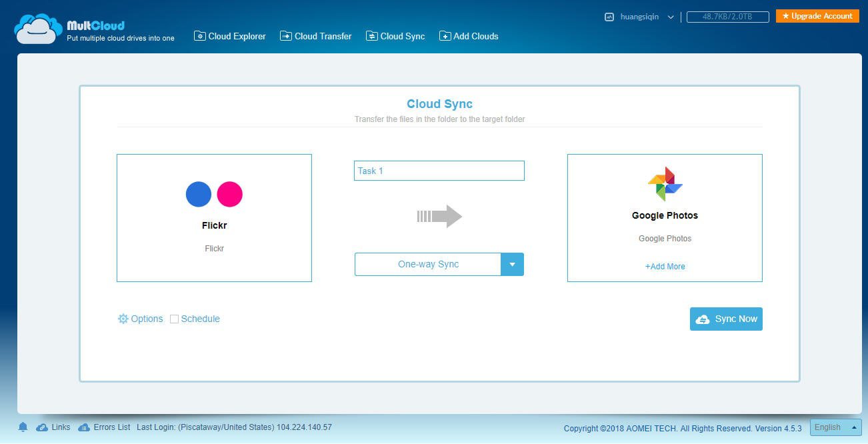
Task: Click the sync direction arrow graphic
Action: 439,216
